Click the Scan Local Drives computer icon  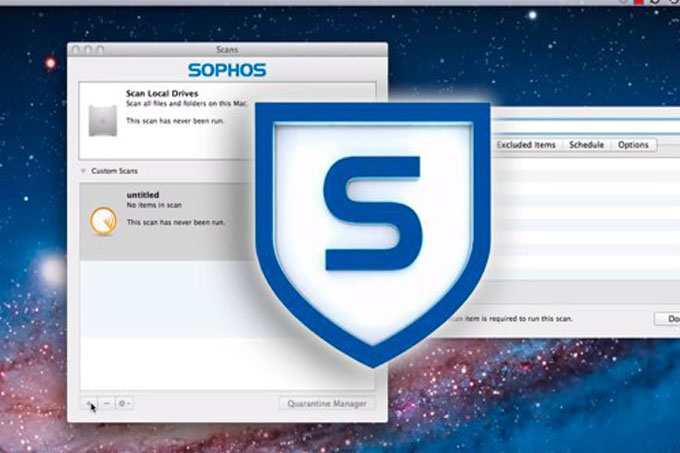103,121
